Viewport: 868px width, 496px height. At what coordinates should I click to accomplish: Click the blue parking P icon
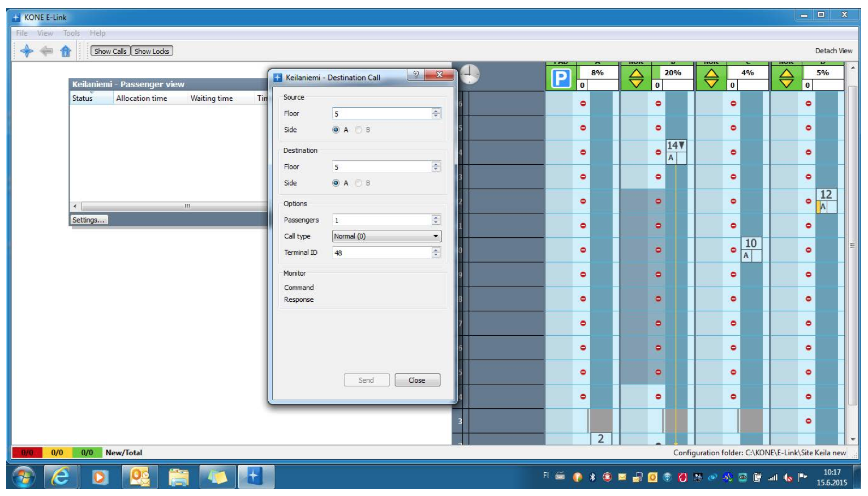(561, 78)
